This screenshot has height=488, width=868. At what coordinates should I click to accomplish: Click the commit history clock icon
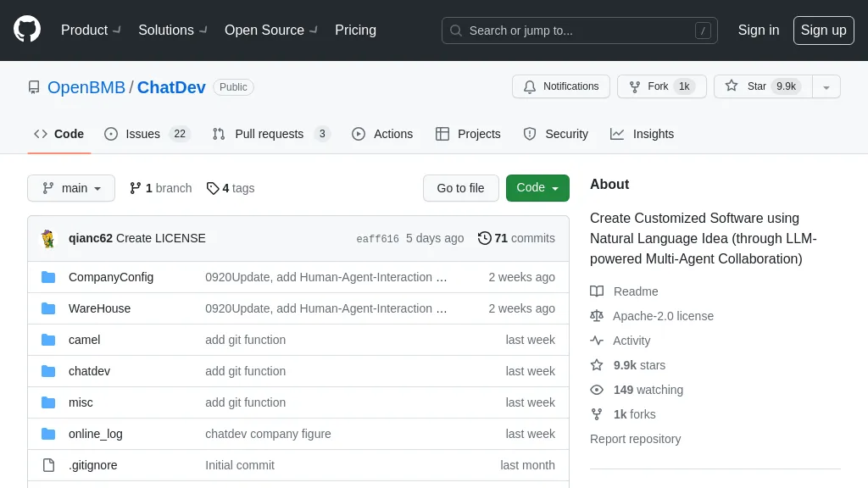tap(484, 238)
